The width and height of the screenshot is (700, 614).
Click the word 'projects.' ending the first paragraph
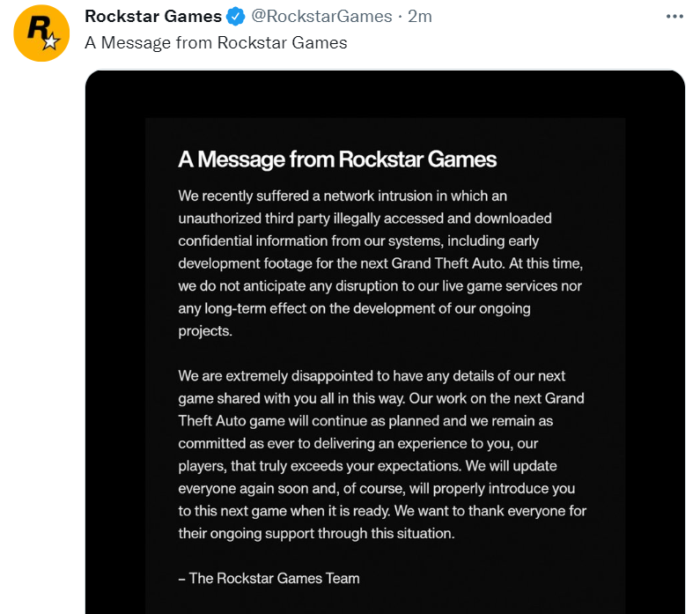(205, 331)
